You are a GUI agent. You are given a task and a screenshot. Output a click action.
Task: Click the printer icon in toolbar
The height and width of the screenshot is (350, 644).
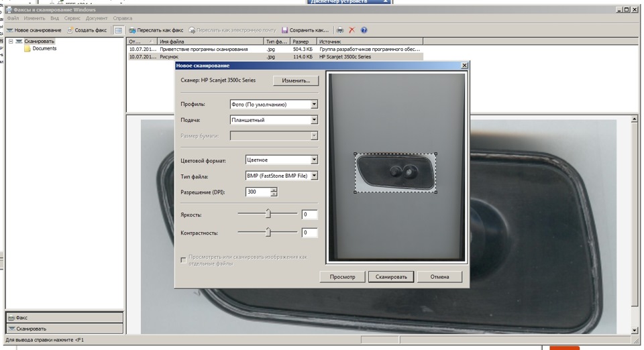(340, 30)
